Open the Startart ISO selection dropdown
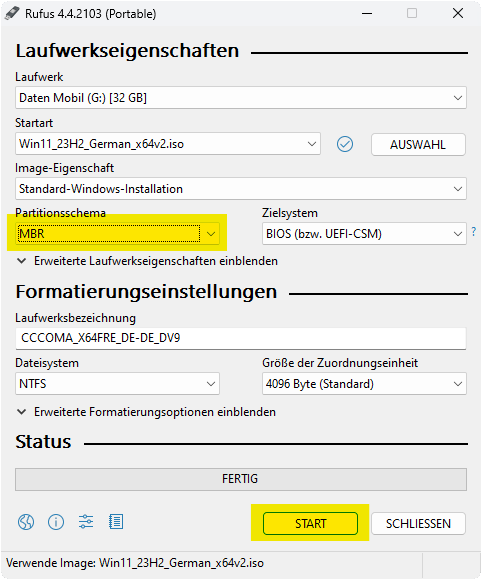482x580 pixels. click(168, 144)
